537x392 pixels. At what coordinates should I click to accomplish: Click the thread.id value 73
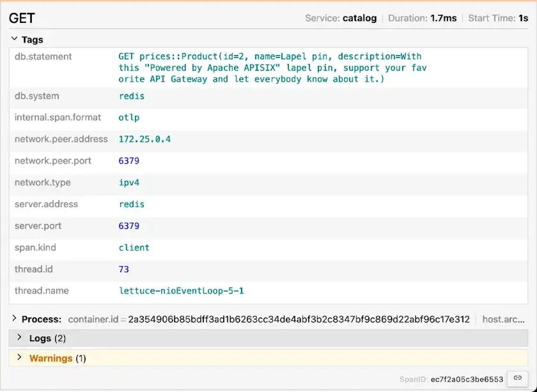pyautogui.click(x=124, y=269)
